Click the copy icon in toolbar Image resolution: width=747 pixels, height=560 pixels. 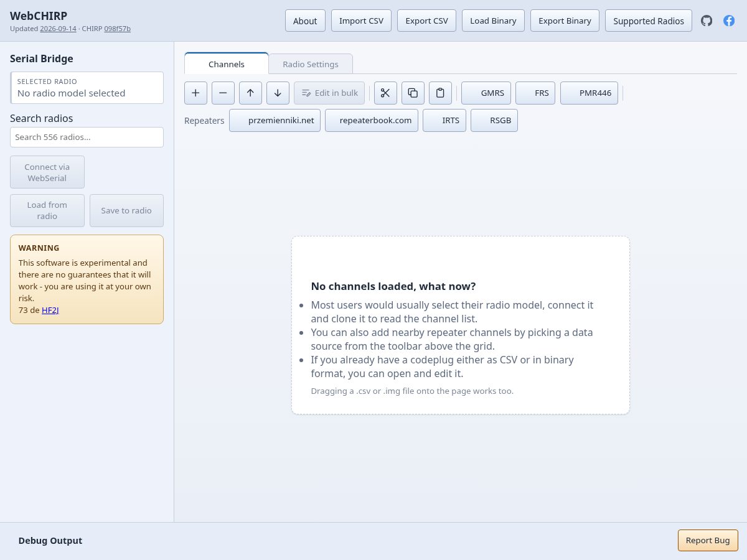point(413,93)
